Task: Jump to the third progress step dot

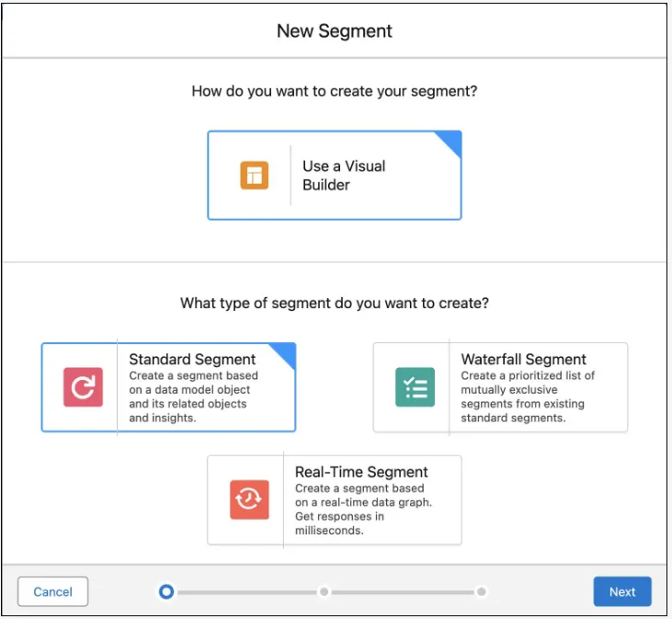Action: (x=481, y=591)
